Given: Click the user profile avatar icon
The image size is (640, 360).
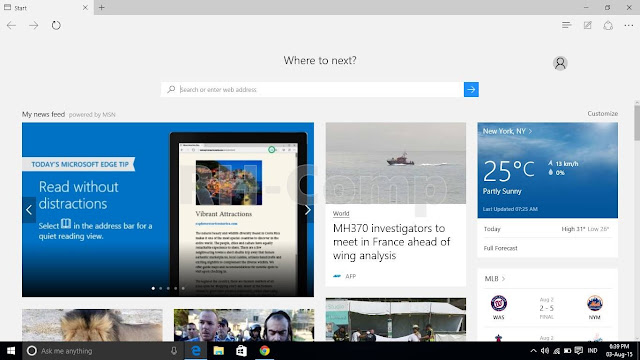Looking at the screenshot, I should click(x=560, y=63).
